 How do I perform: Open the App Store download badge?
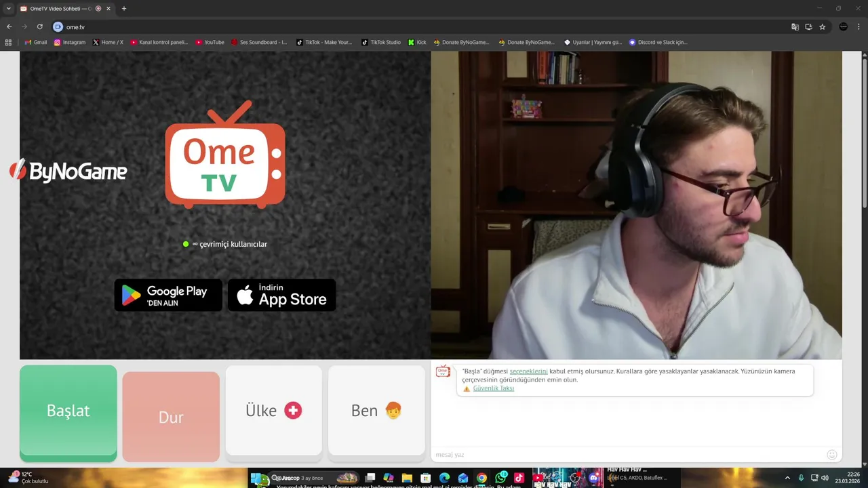pyautogui.click(x=282, y=295)
